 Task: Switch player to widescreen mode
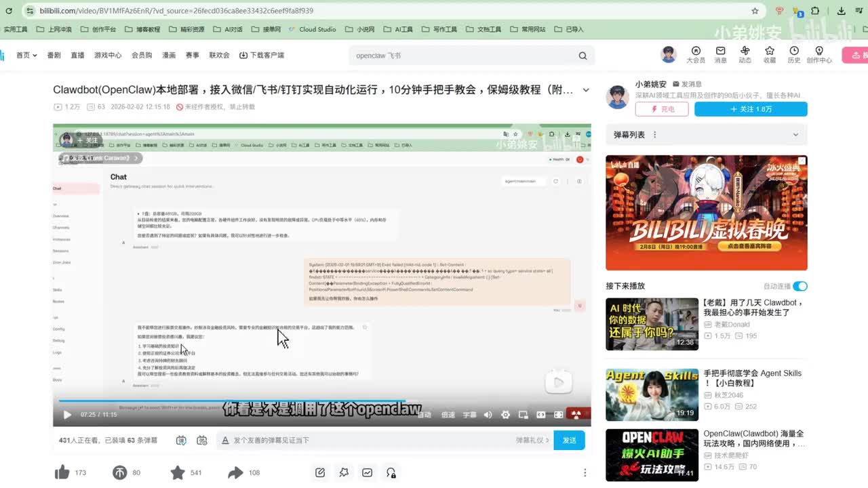(541, 415)
